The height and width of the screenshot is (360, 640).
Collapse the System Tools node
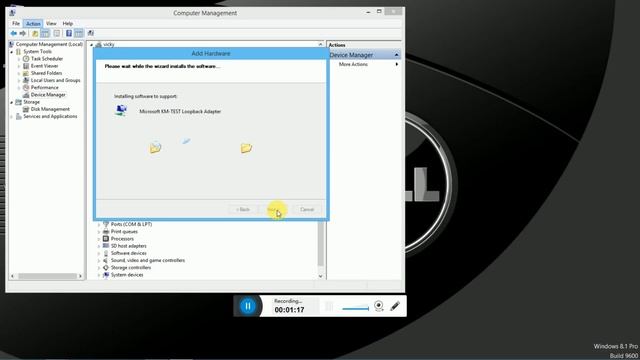tap(11, 52)
